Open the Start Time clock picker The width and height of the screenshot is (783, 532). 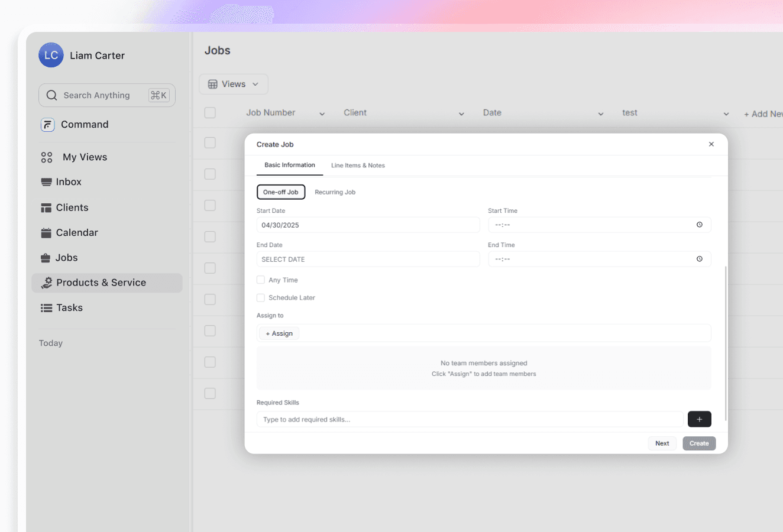click(699, 225)
